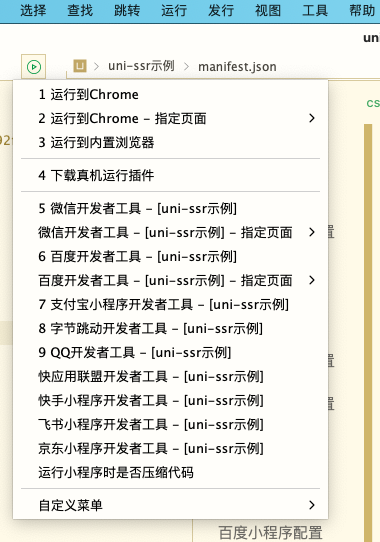The image size is (380, 542).
Task: Open the 选择 menu
Action: click(33, 10)
